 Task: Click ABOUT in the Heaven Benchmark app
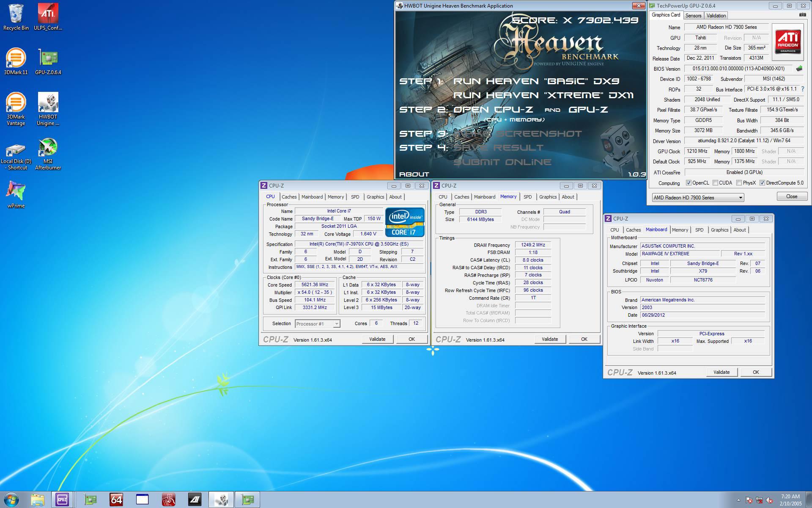414,174
